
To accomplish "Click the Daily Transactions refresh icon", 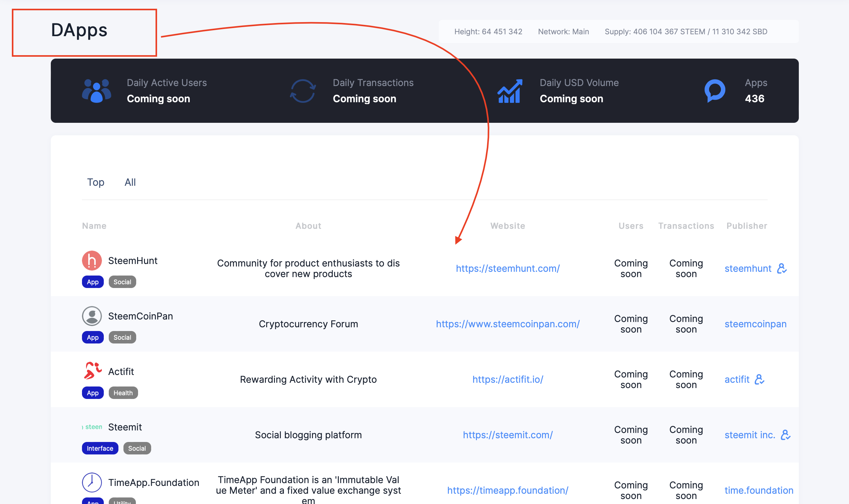I will coord(303,91).
